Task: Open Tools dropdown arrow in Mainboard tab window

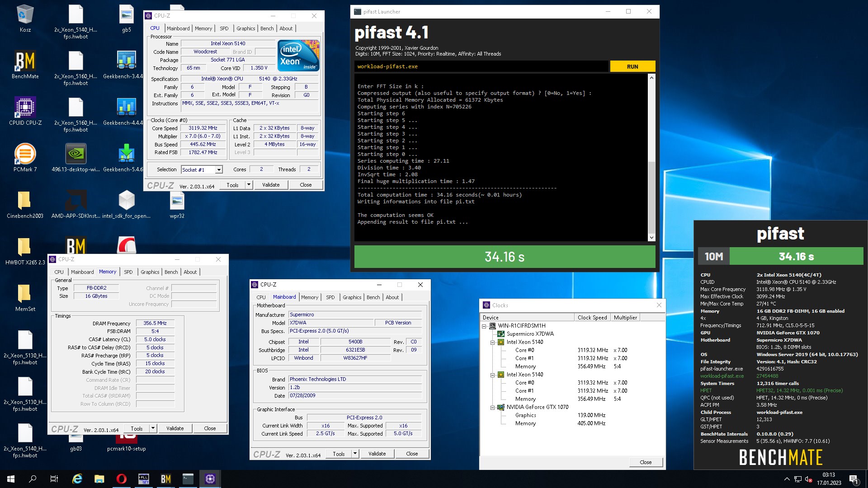Action: coord(355,454)
